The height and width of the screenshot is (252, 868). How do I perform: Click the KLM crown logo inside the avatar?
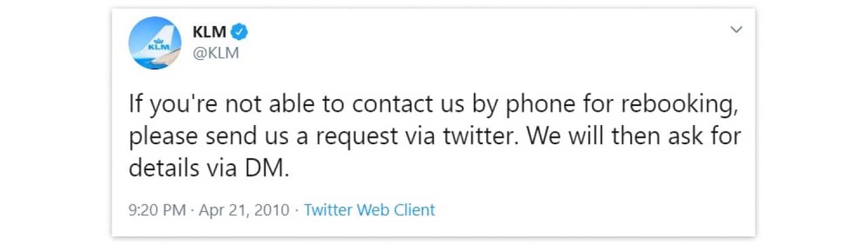click(157, 46)
